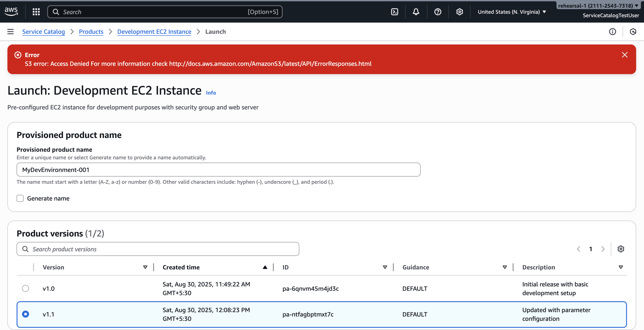This screenshot has width=644, height=330.
Task: Click the Info link beside the title
Action: click(211, 93)
